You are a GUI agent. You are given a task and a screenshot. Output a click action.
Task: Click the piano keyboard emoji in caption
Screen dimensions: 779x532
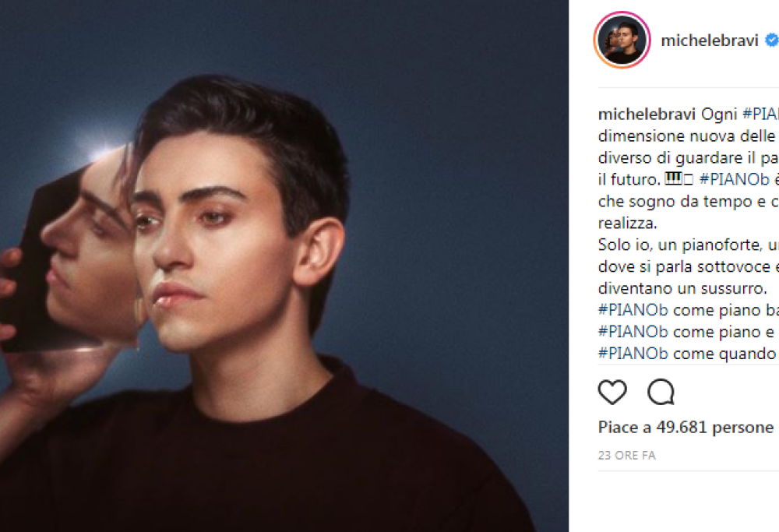coord(673,178)
